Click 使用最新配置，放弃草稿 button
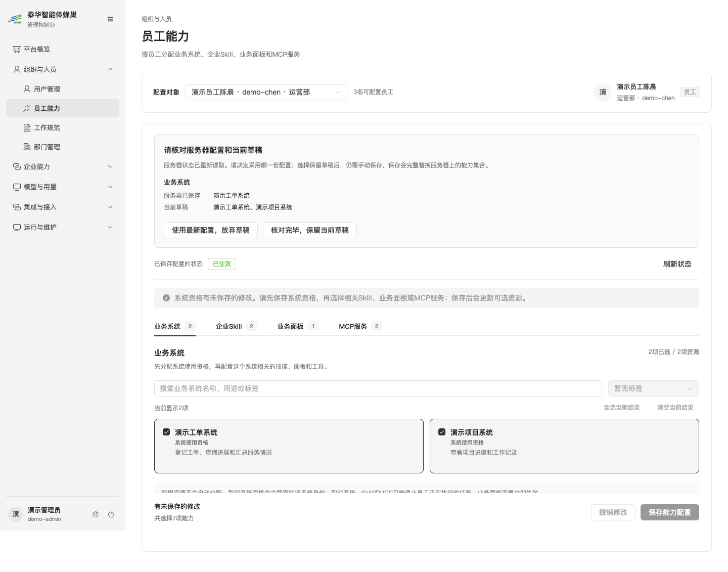The image size is (728, 572). [211, 230]
